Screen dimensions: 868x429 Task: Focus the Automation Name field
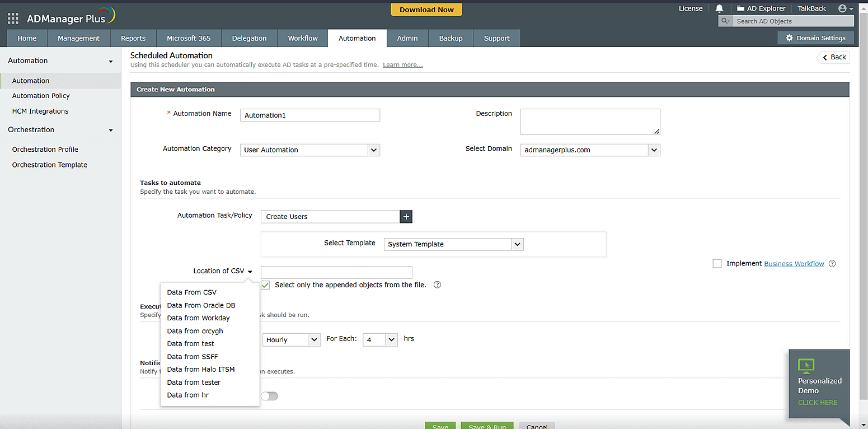tap(310, 115)
